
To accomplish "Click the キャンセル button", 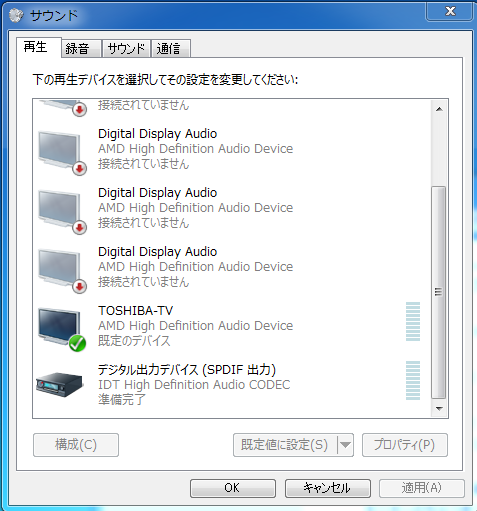I will (x=327, y=488).
